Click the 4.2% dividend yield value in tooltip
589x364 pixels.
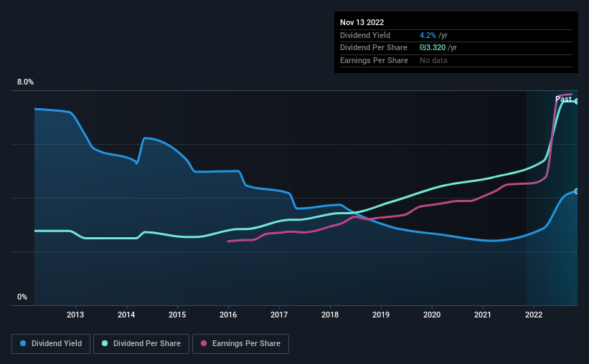(x=428, y=35)
